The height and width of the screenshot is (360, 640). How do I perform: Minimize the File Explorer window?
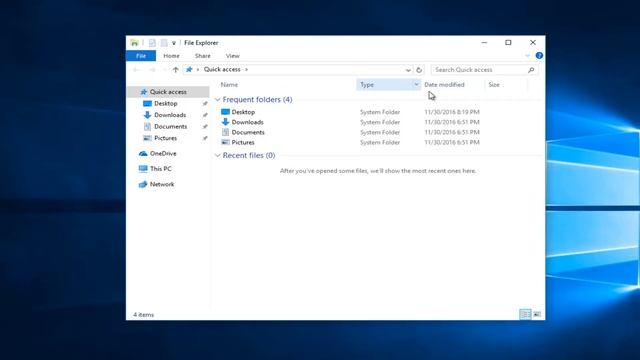(x=484, y=42)
